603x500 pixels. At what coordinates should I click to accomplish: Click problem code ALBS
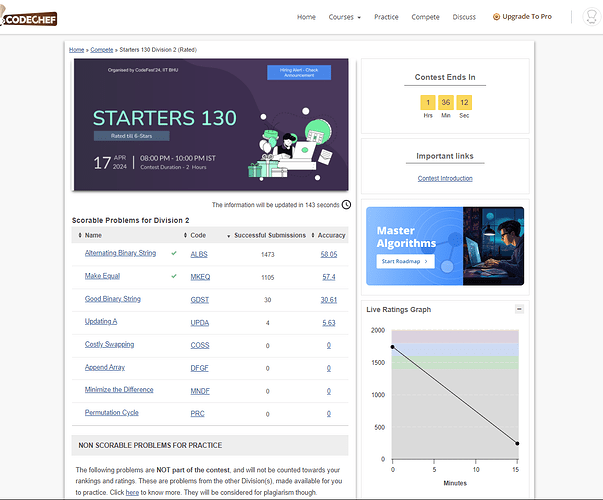(199, 254)
